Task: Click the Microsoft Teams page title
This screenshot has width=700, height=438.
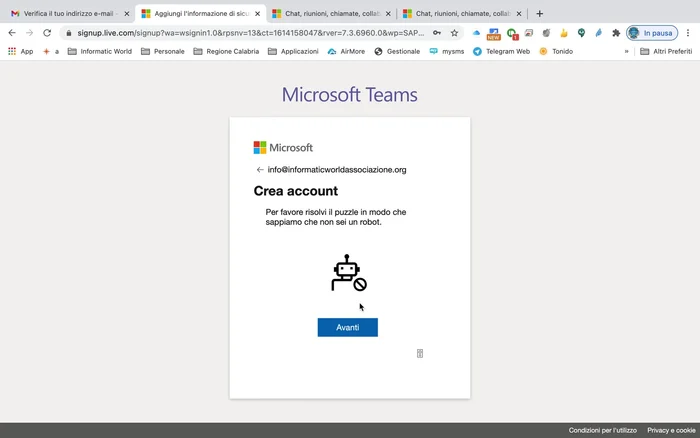Action: [x=350, y=95]
